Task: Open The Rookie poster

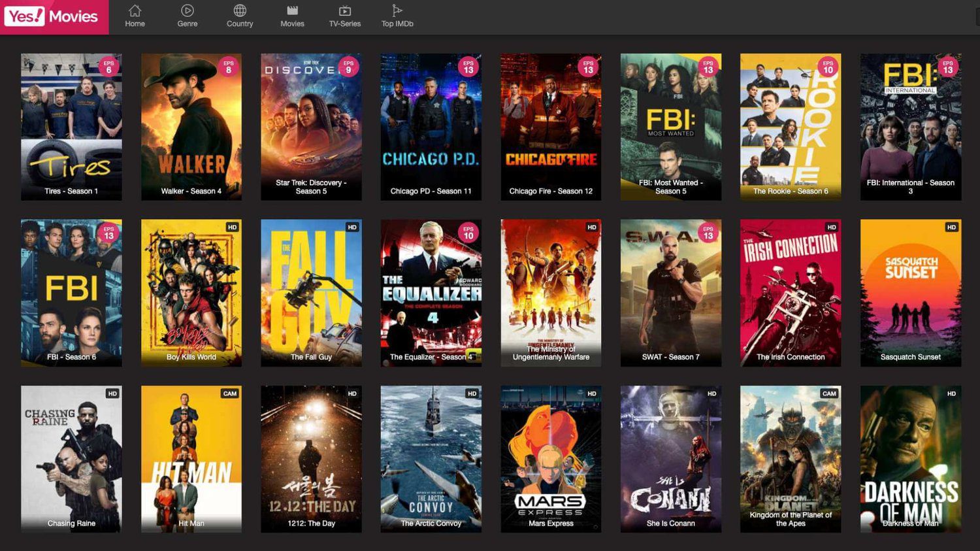Action: [x=791, y=127]
